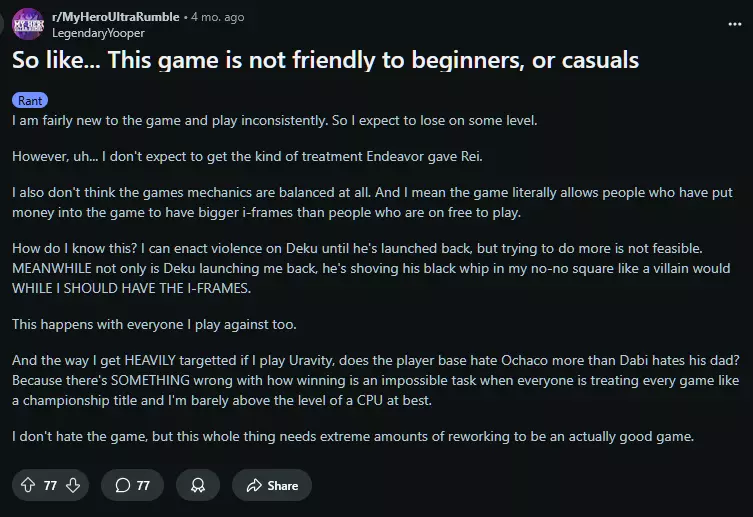The width and height of the screenshot is (753, 517).
Task: Click the vote score between the arrows
Action: (50, 485)
